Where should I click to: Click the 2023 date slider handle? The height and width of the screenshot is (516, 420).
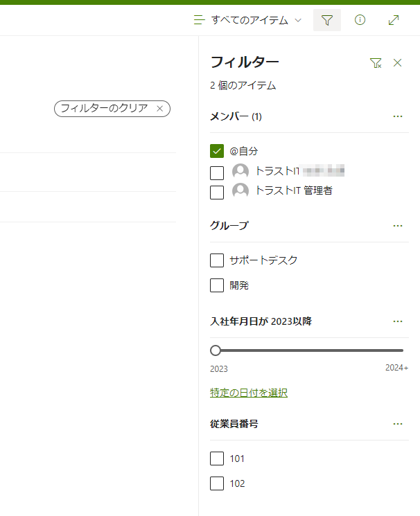[216, 350]
